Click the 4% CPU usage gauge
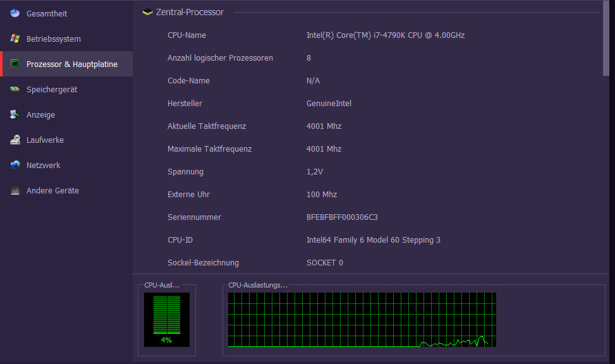This screenshot has height=364, width=615. 167,320
